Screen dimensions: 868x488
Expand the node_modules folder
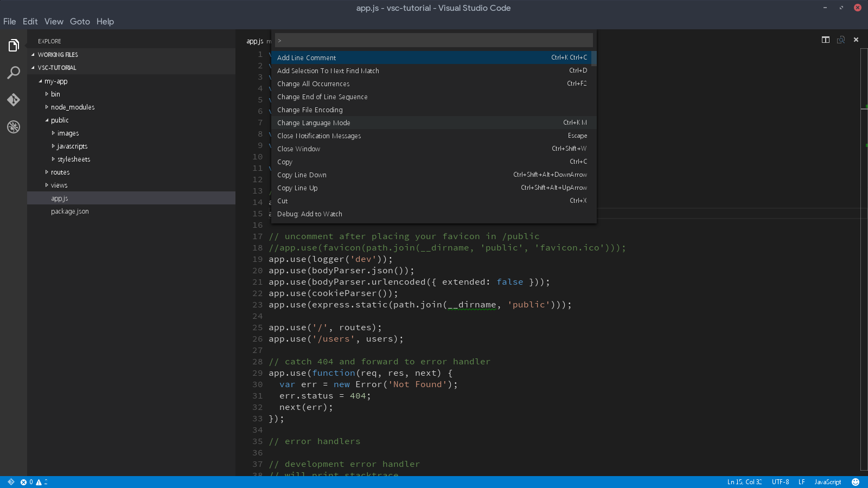click(131, 107)
